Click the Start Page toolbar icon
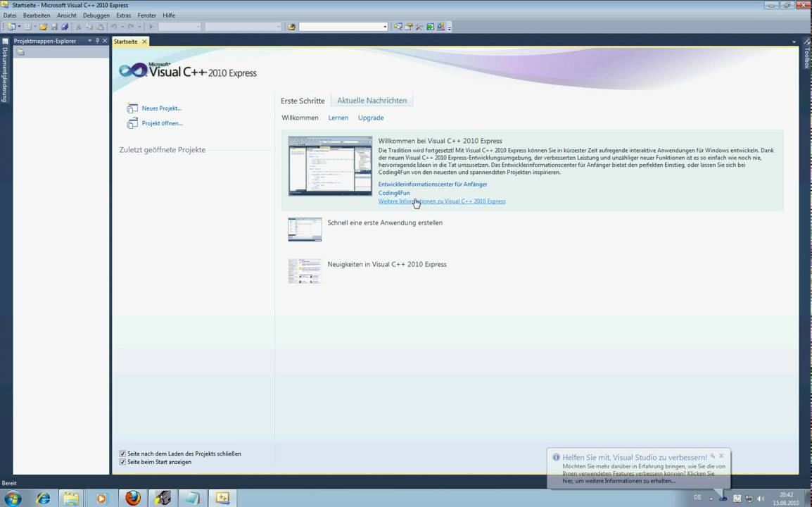The width and height of the screenshot is (812, 507). tap(430, 27)
